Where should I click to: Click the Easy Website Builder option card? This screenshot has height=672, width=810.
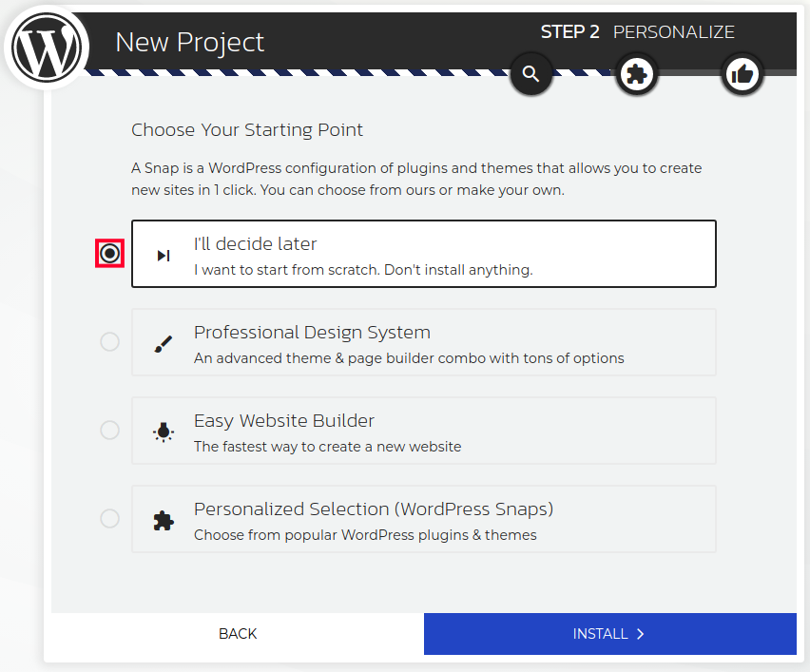pyautogui.click(x=423, y=430)
